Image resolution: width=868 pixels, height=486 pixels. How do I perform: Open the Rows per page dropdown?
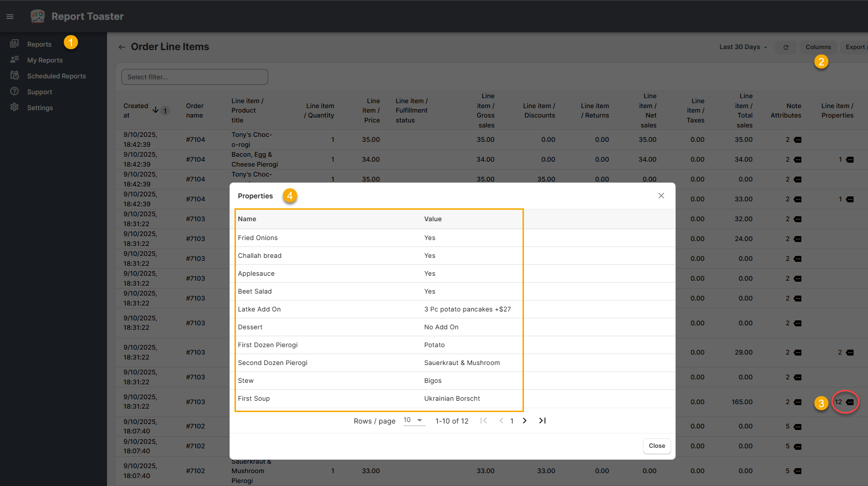(414, 421)
